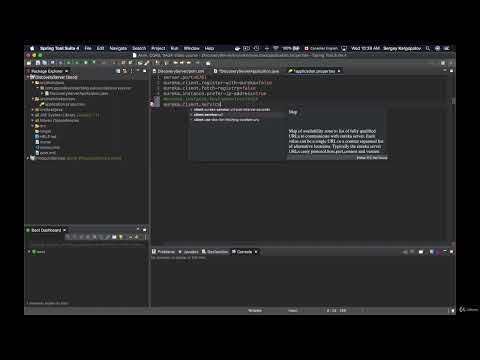This screenshot has width=480, height=360.
Task: Close the Boot Dashboard view
Action: tap(65, 230)
